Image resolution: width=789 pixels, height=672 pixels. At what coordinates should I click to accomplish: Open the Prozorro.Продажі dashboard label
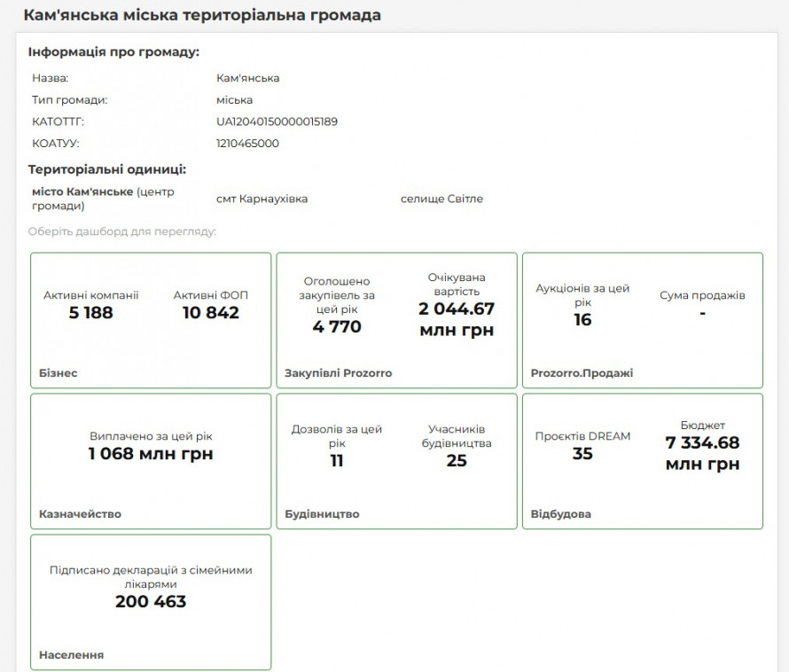point(582,373)
